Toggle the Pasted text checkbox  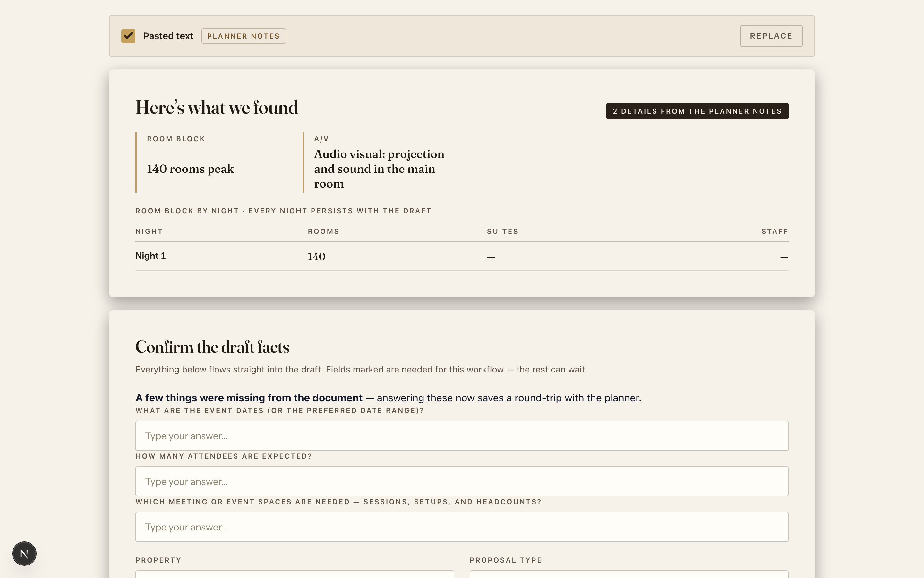tap(128, 36)
